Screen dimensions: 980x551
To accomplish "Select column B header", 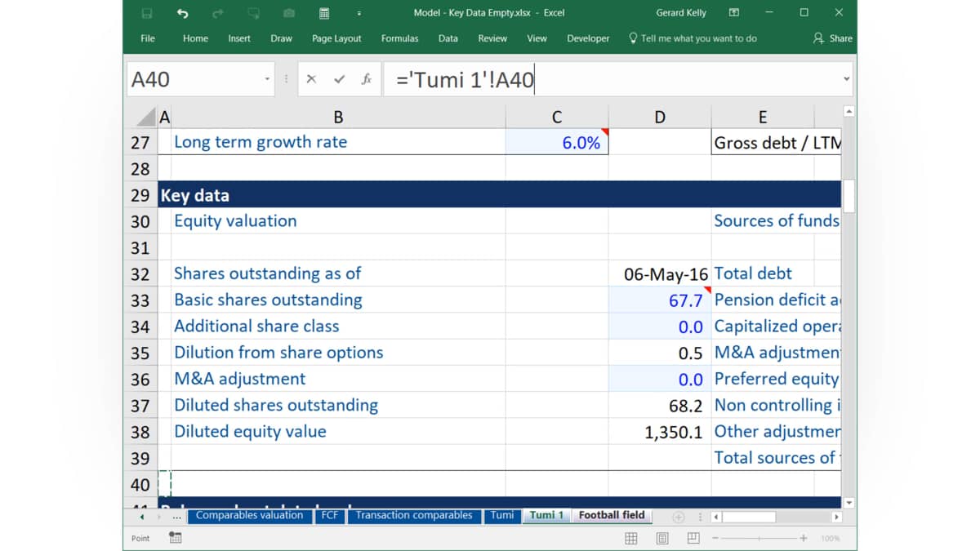I will [x=338, y=117].
